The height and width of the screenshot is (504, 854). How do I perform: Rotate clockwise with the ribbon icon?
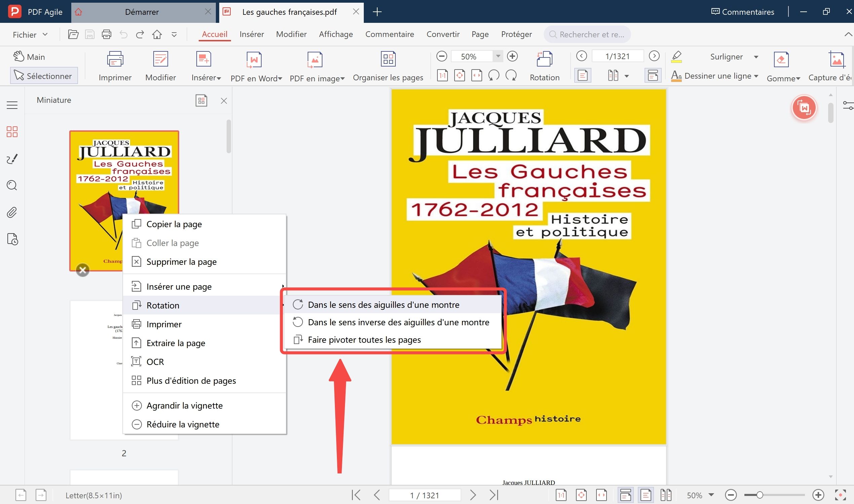pos(511,75)
